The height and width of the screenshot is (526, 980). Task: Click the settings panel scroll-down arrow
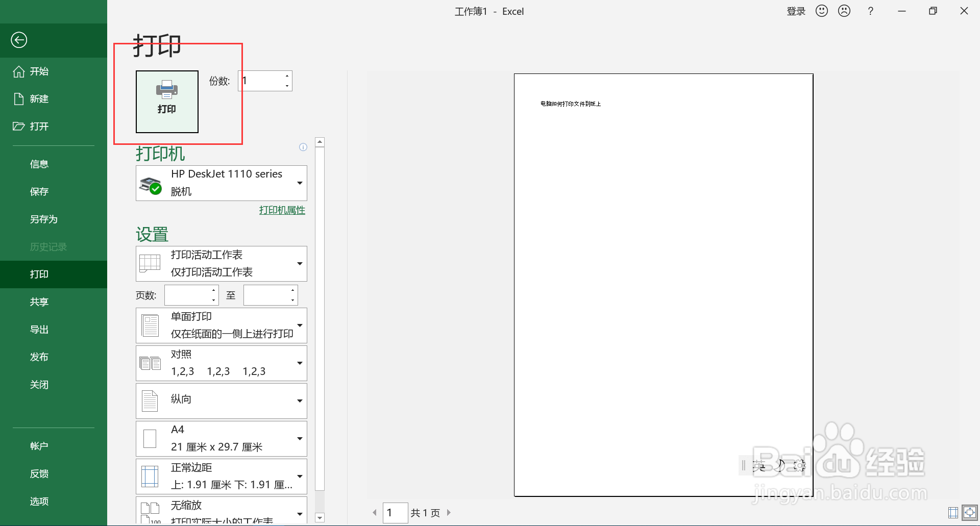[x=320, y=518]
